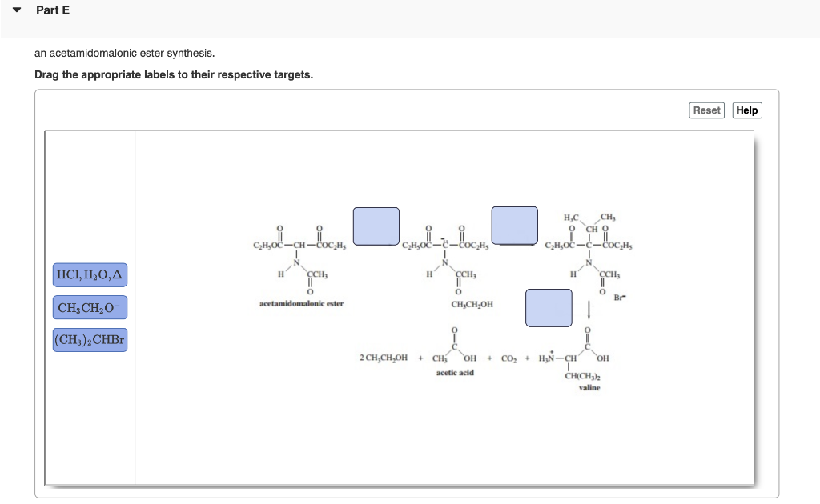Open the Help dialog
The image size is (820, 504).
(746, 110)
